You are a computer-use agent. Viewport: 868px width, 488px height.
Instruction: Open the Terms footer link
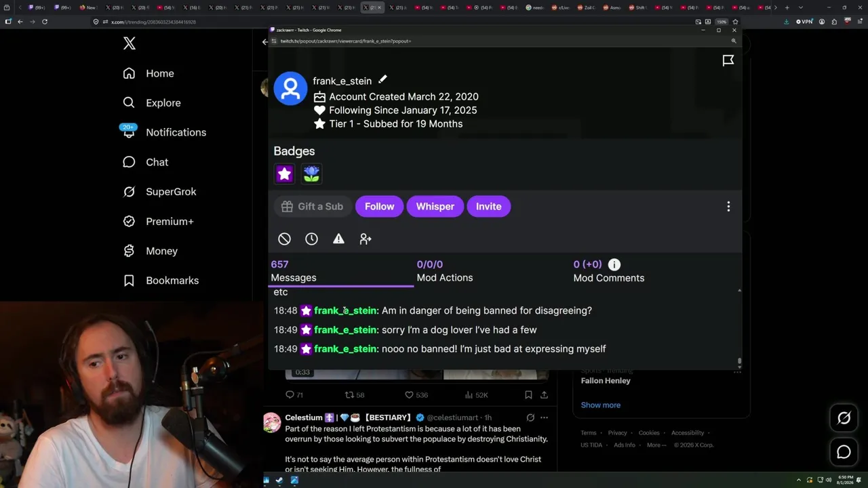[589, 433]
